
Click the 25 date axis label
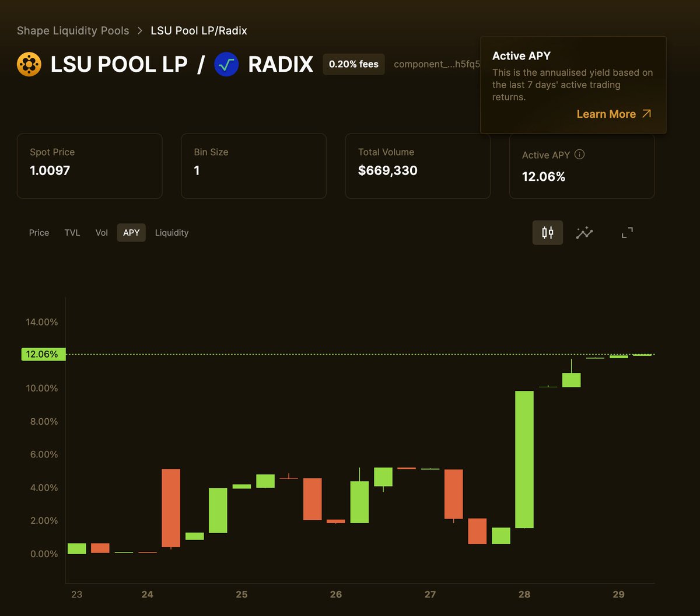tap(242, 594)
